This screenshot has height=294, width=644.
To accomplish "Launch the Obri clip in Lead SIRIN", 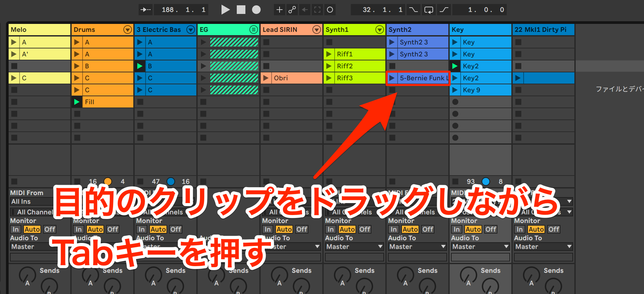I will pos(266,78).
